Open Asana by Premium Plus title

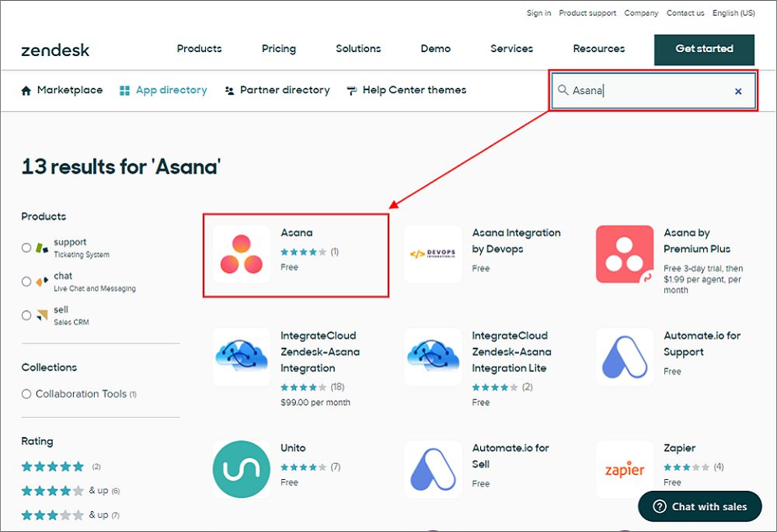click(x=697, y=241)
